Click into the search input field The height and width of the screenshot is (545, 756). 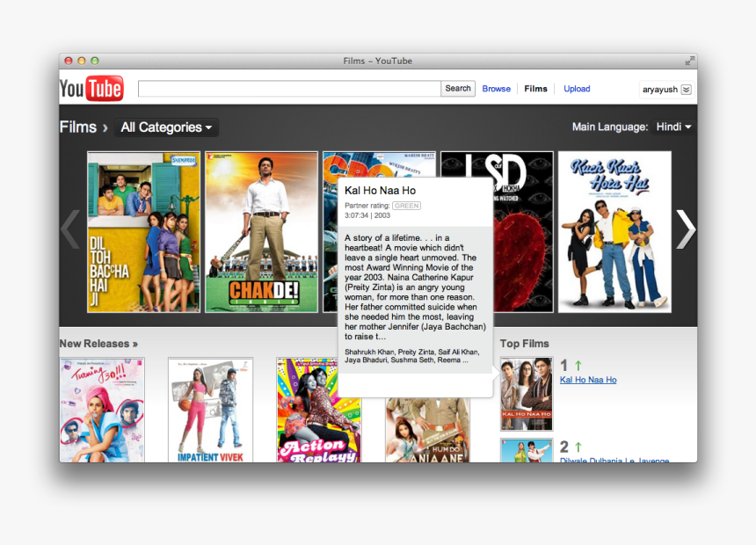pyautogui.click(x=289, y=89)
